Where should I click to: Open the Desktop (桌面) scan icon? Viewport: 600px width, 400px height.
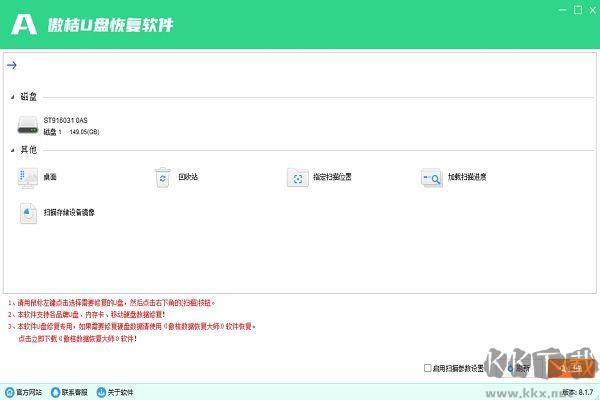click(x=28, y=178)
